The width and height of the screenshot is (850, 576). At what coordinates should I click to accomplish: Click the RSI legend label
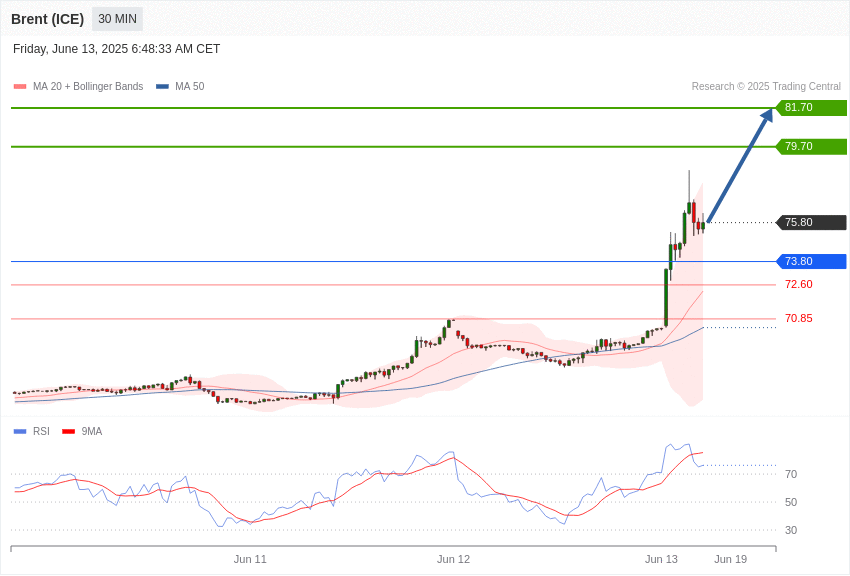(41, 431)
